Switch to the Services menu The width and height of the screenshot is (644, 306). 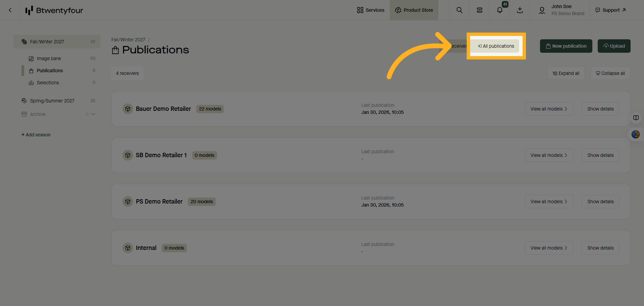(x=370, y=10)
